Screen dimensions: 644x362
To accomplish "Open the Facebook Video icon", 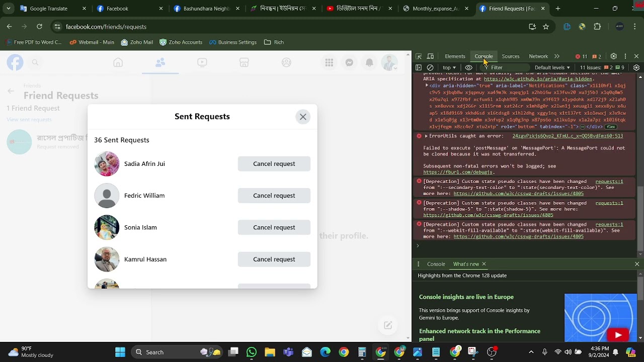I will [202, 62].
